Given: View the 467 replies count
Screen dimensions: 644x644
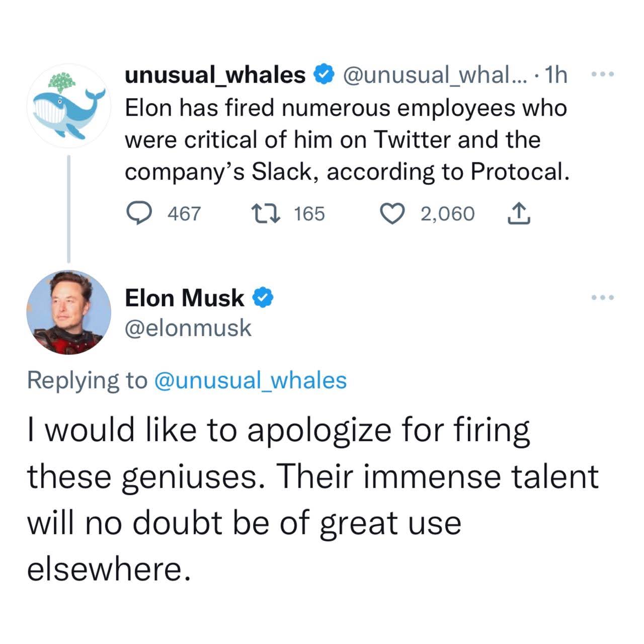Looking at the screenshot, I should point(184,214).
